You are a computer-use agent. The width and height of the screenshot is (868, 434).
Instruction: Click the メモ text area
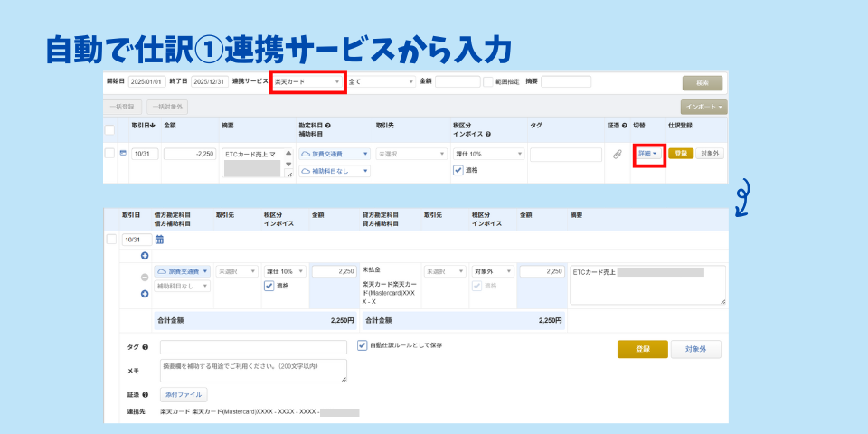253,370
